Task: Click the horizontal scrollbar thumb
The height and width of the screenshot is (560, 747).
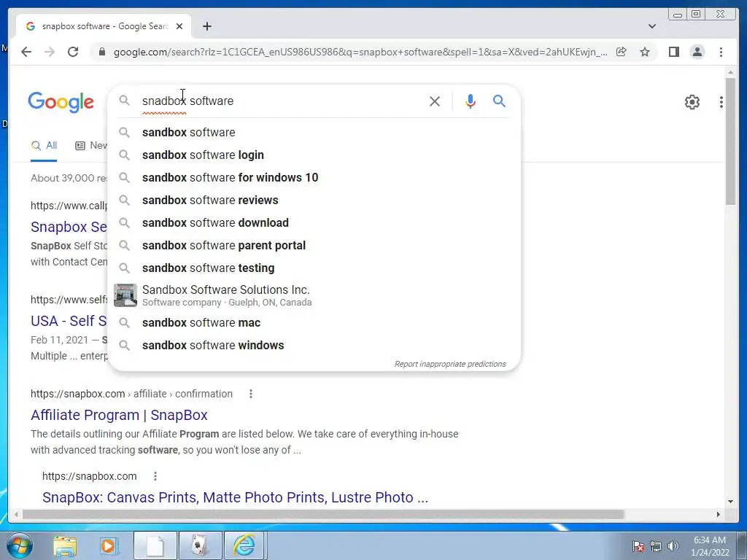Action: [x=323, y=514]
